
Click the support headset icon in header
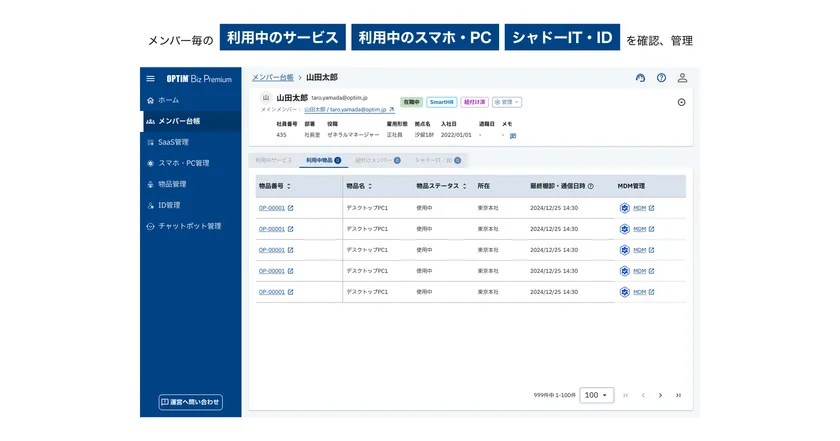pyautogui.click(x=640, y=78)
